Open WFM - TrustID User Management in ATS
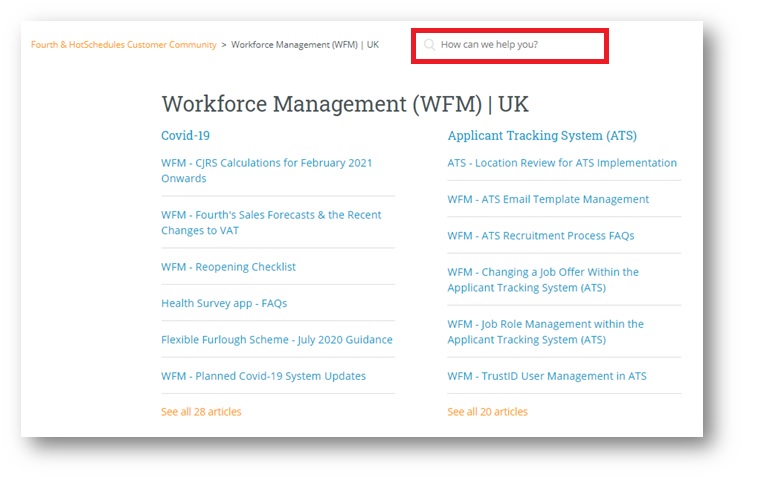Image resolution: width=759 pixels, height=491 pixels. tap(547, 376)
